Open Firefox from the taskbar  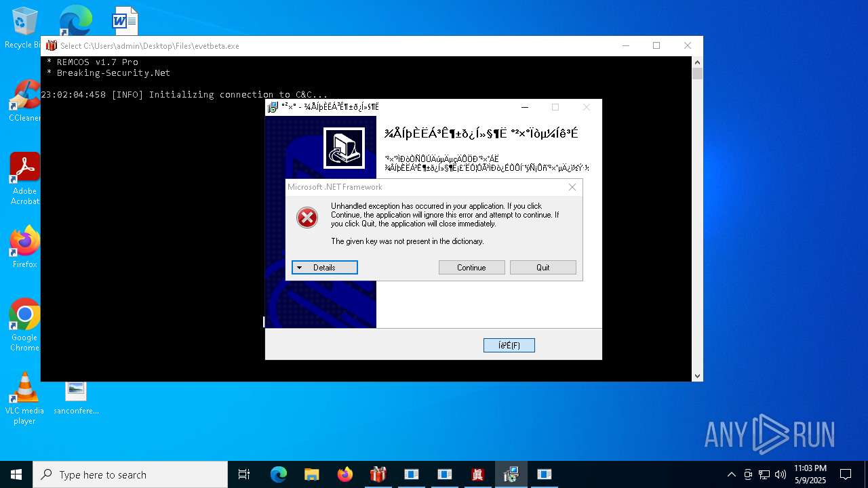pyautogui.click(x=344, y=474)
